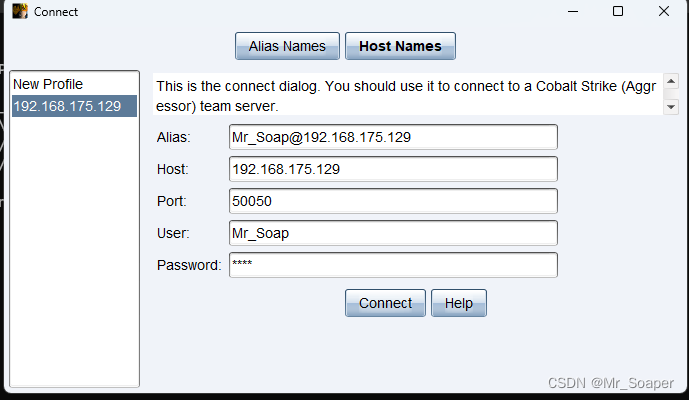Select the 192.168.175.129 profile entry
The height and width of the screenshot is (400, 689).
point(73,106)
